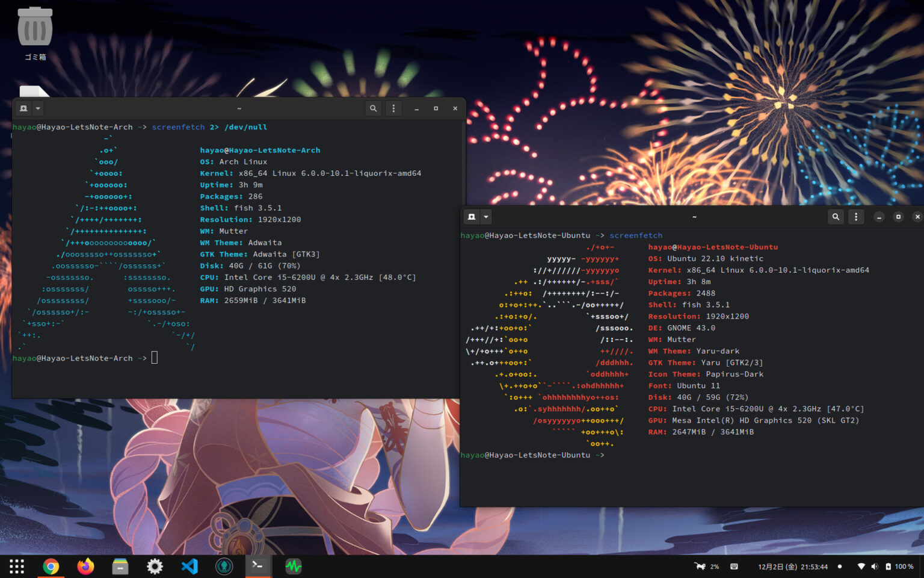Image resolution: width=924 pixels, height=578 pixels.
Task: Open the keyboard input method indicator
Action: pos(734,567)
